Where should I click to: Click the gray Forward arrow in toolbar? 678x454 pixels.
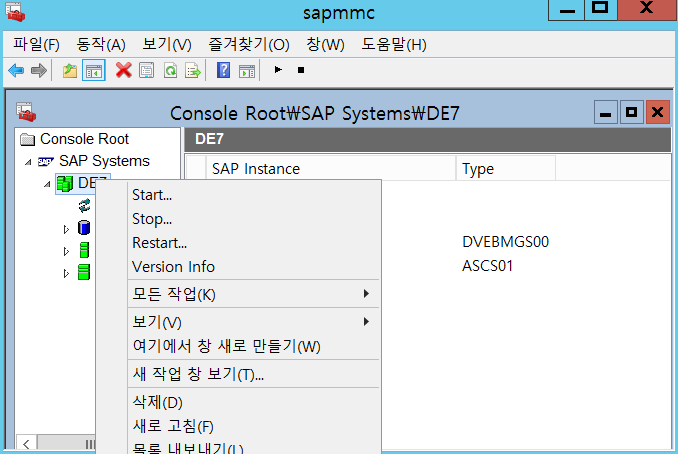click(39, 70)
